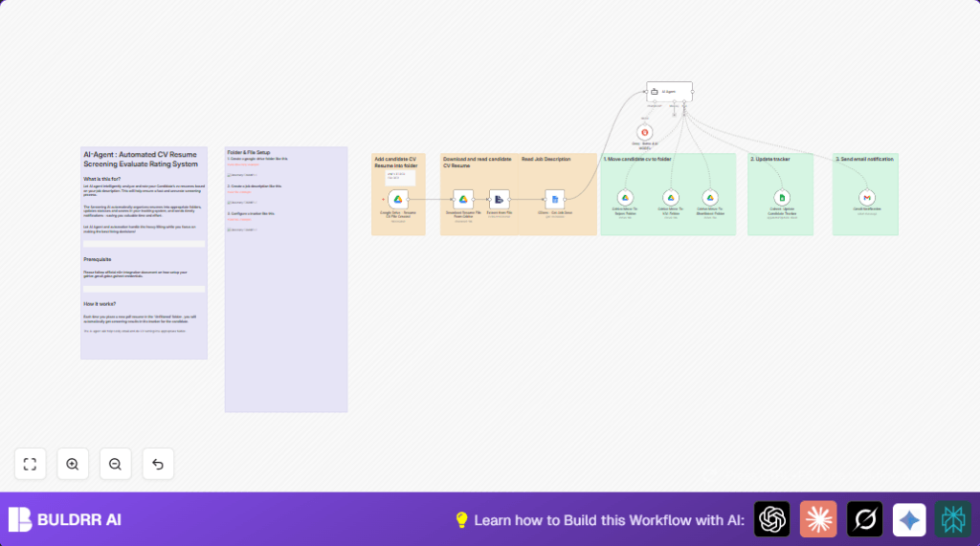Open the Claude starburst icon in footer
Screen dimensions: 980x546
[x=818, y=519]
